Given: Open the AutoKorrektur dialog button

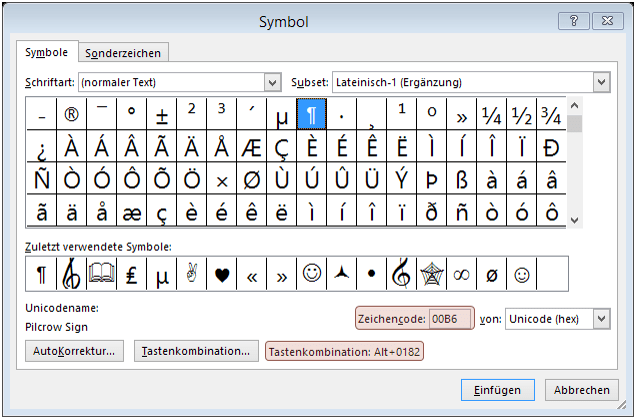Looking at the screenshot, I should point(75,351).
